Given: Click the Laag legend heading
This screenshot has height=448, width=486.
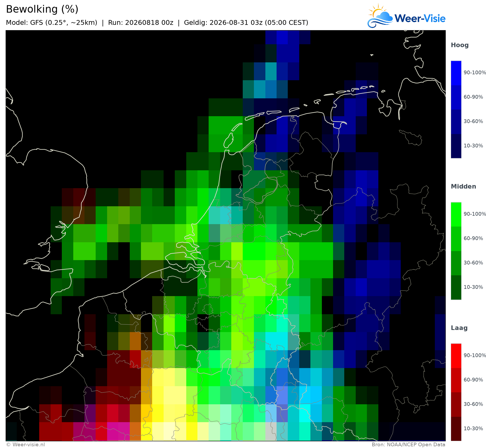Looking at the screenshot, I should 459,328.
